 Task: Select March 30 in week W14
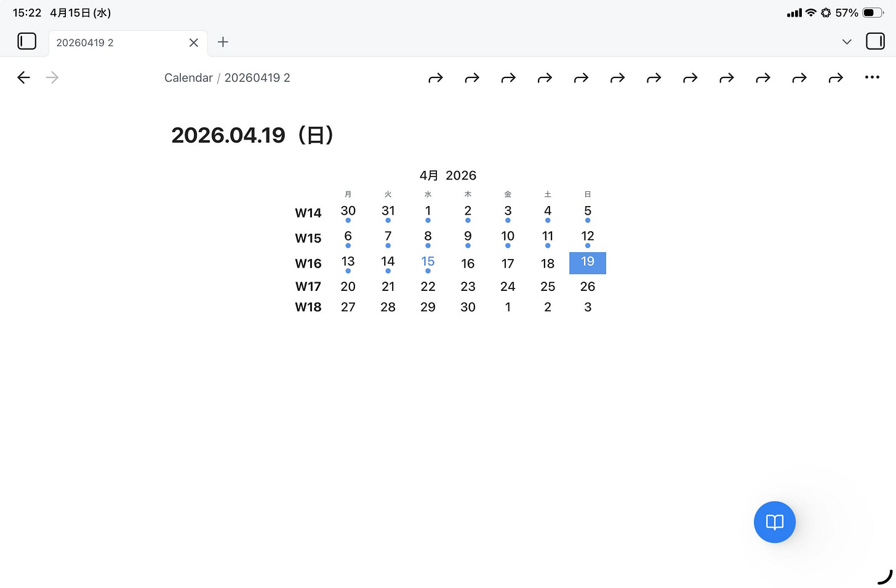(348, 213)
